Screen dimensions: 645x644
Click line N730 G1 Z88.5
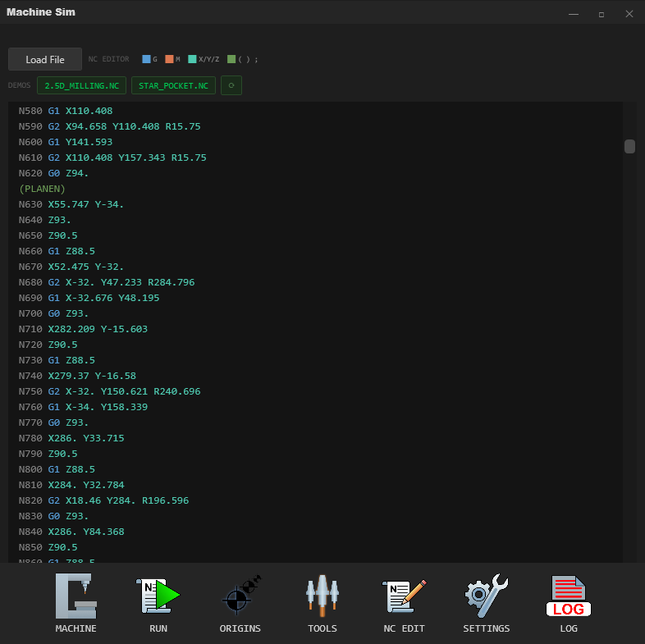57,361
